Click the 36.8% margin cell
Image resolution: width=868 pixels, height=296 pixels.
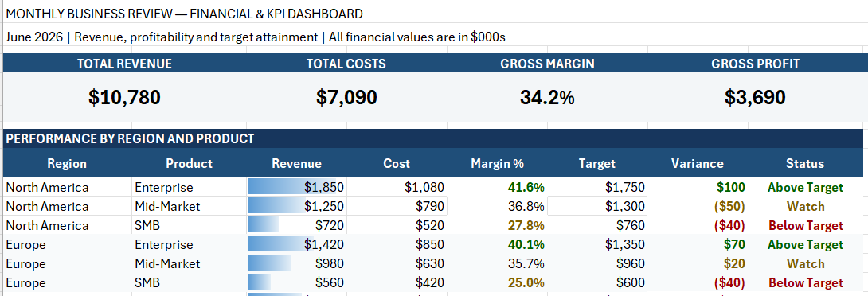(x=497, y=206)
